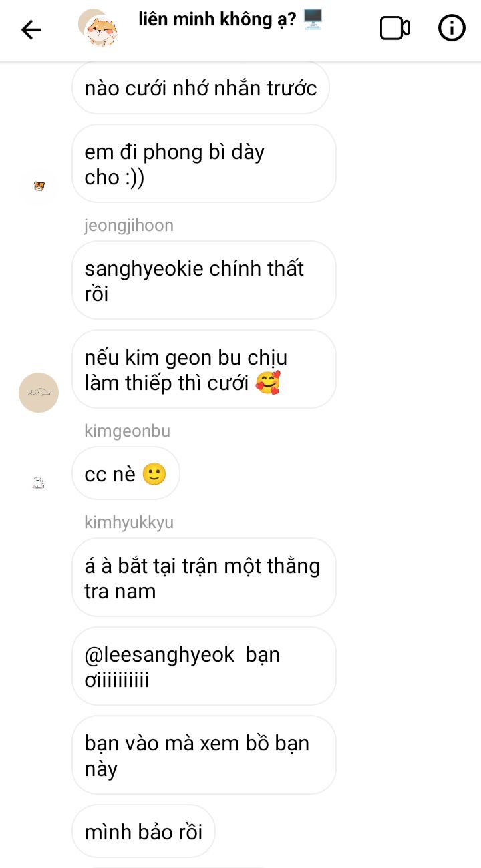Open kimgeonbu sender name
Image resolution: width=481 pixels, height=868 pixels.
coord(128,431)
